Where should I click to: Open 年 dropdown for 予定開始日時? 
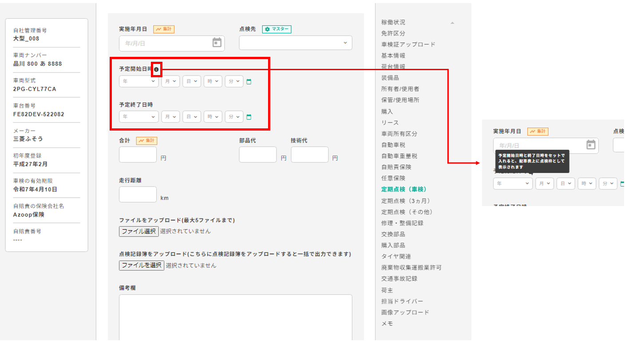pyautogui.click(x=139, y=81)
